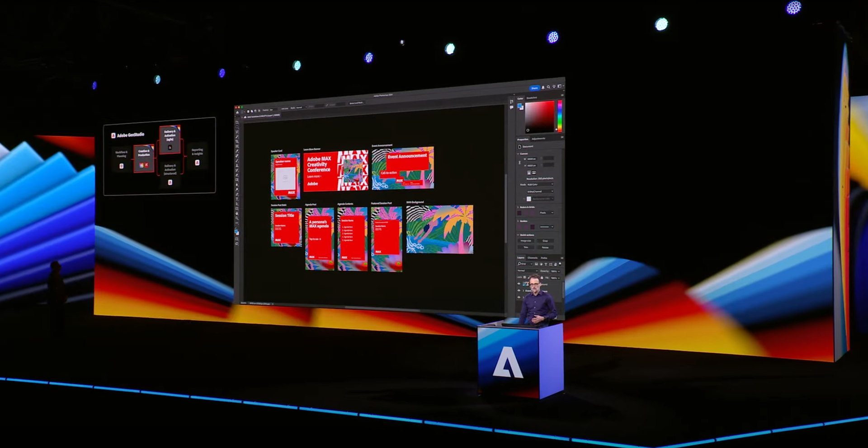Expand Rulers & Grids section
868x448 pixels.
(x=518, y=207)
